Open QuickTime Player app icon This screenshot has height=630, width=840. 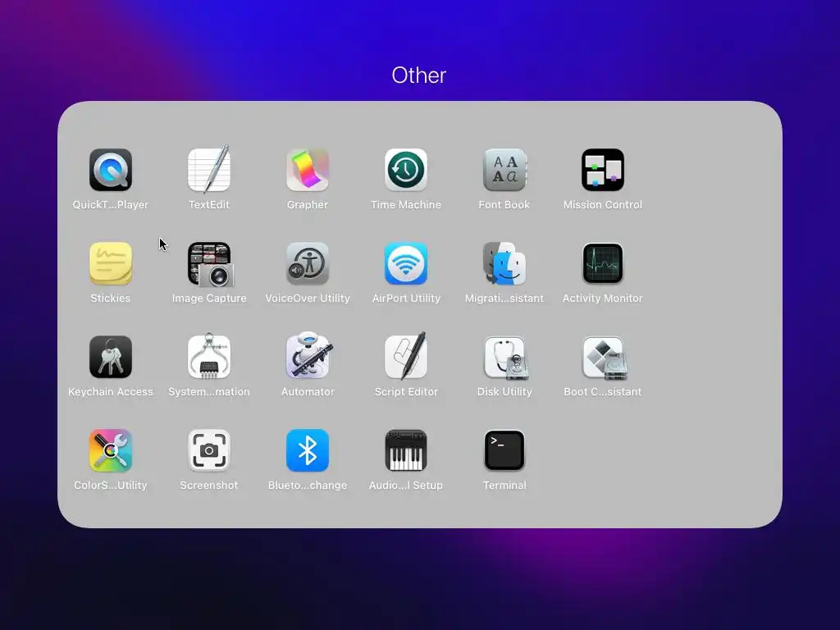pyautogui.click(x=111, y=170)
